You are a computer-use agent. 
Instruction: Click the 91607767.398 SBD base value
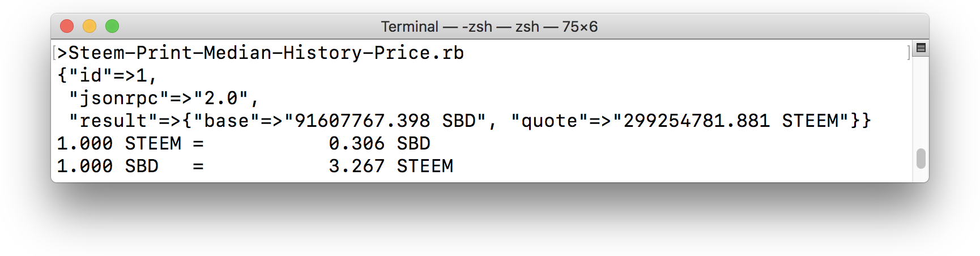pyautogui.click(x=385, y=121)
